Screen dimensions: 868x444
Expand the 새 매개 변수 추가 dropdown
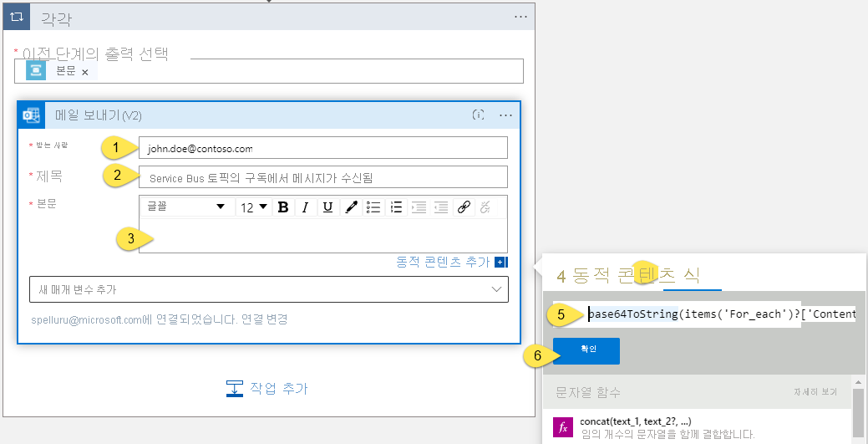(269, 289)
